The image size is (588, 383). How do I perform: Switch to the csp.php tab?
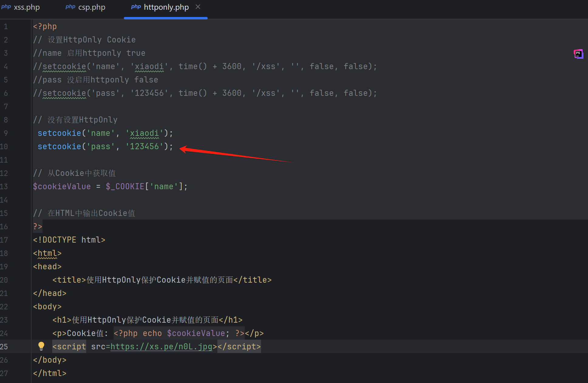[x=92, y=7]
